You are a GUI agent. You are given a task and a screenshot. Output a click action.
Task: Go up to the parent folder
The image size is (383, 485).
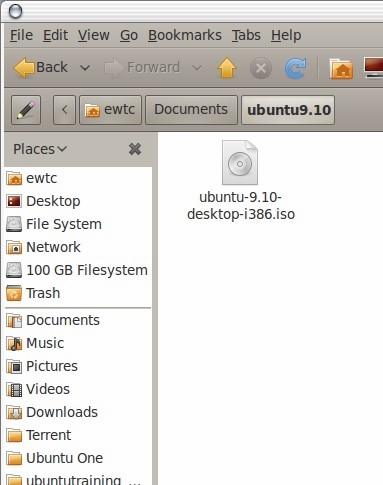tap(227, 68)
